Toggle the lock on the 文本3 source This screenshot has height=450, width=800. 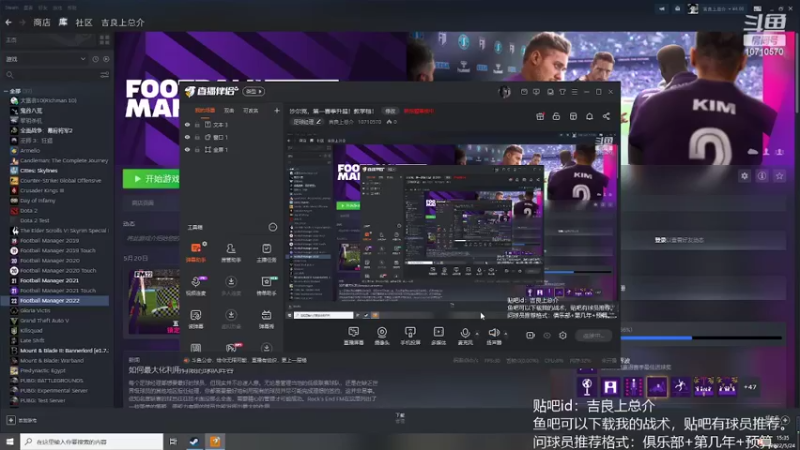point(197,124)
